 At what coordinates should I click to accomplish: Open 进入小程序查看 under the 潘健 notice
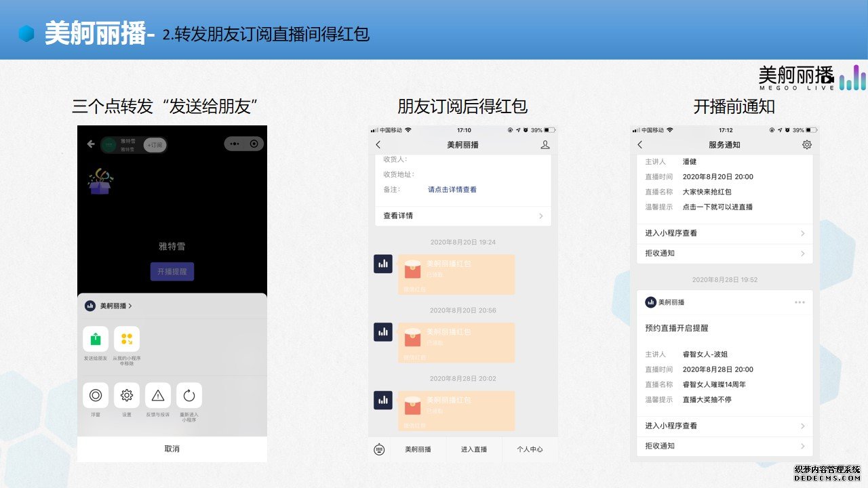coord(724,233)
